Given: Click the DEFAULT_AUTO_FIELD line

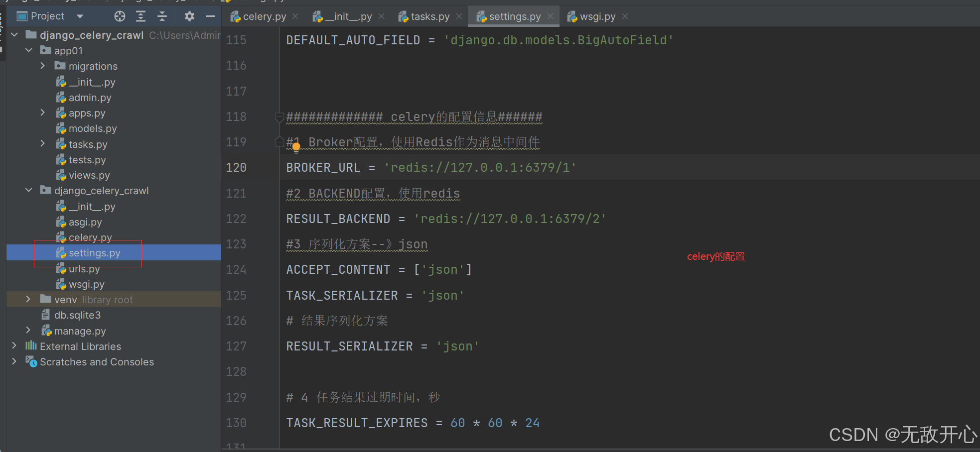Looking at the screenshot, I should point(480,40).
